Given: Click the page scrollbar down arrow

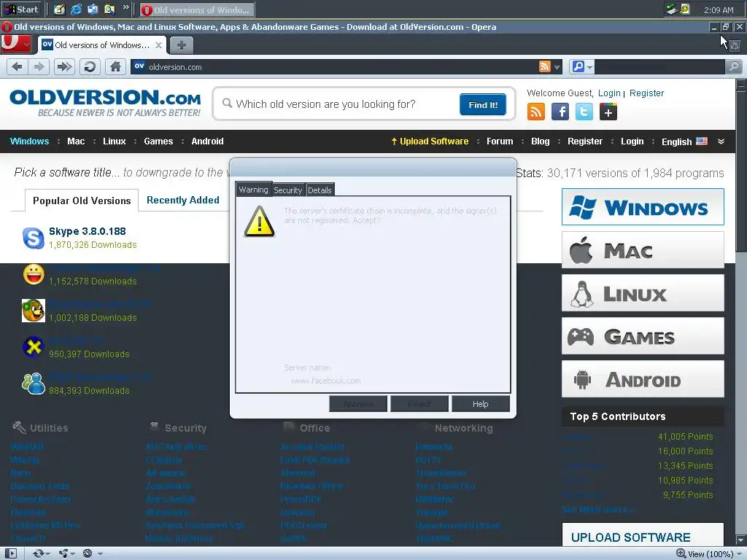Looking at the screenshot, I should 741,540.
